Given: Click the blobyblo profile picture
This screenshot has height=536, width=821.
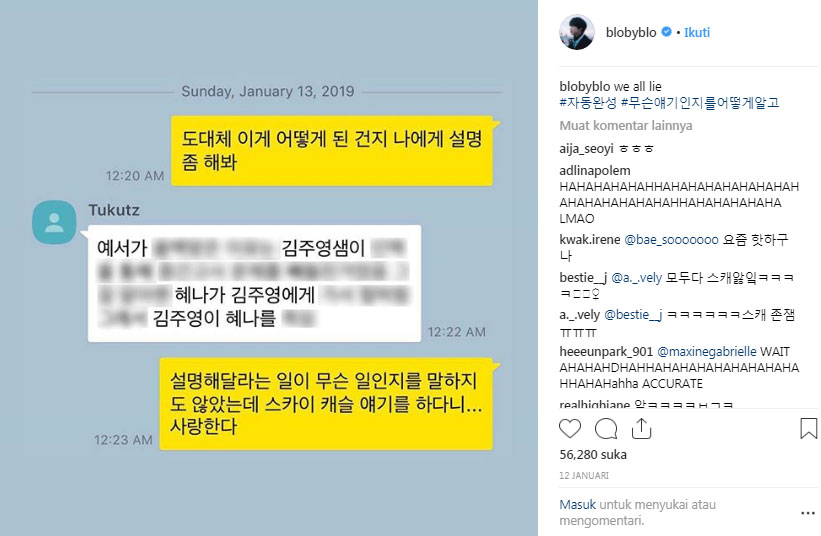Looking at the screenshot, I should [x=577, y=32].
